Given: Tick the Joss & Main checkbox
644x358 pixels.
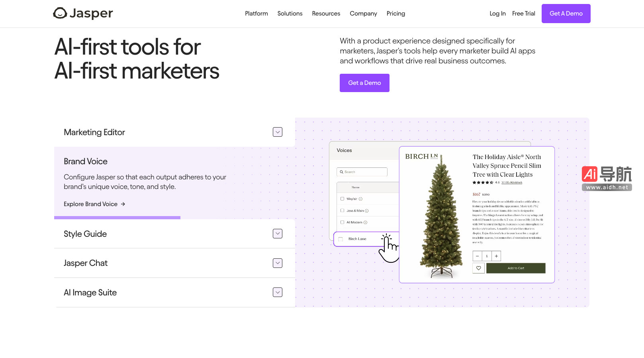Looking at the screenshot, I should coord(342,210).
